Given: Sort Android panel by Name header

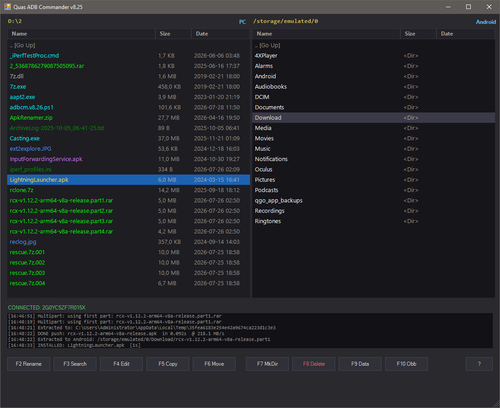Looking at the screenshot, I should 326,34.
